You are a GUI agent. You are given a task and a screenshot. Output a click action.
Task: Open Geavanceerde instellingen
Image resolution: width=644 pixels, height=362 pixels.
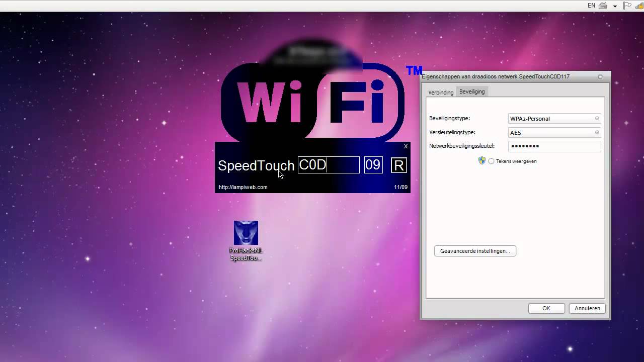(475, 251)
